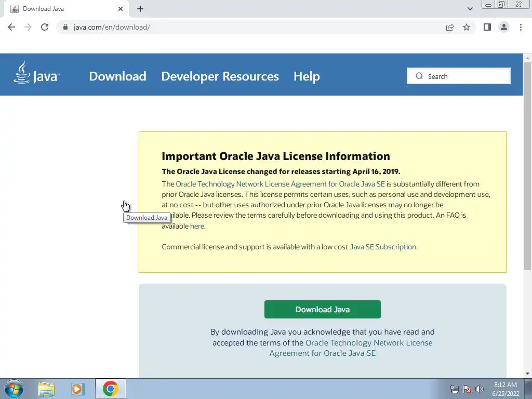The width and height of the screenshot is (532, 399).
Task: Click the scrollbar up arrow
Action: click(527, 57)
